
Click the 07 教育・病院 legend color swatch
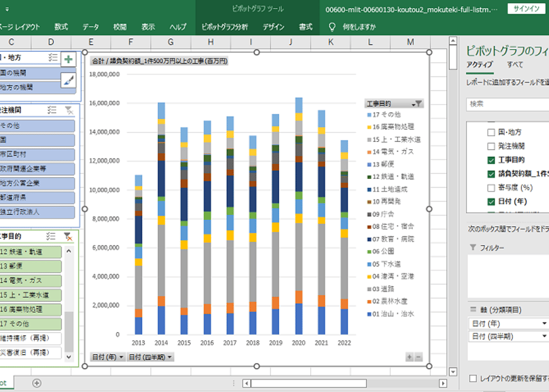[x=369, y=239]
